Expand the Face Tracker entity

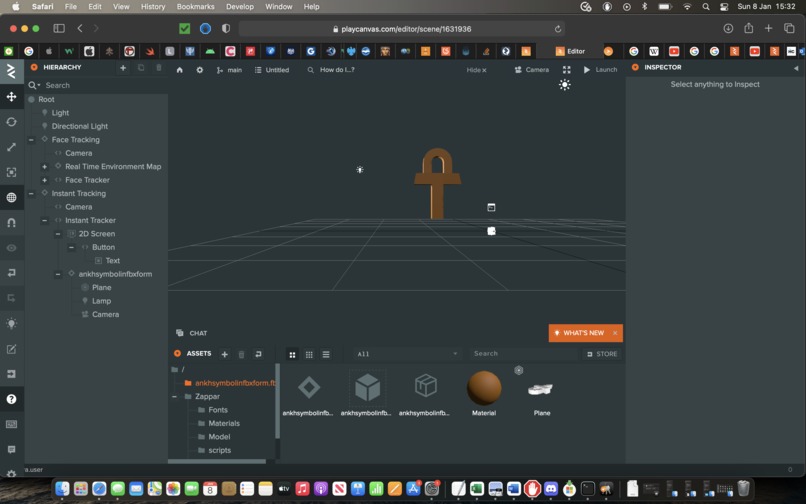pos(45,180)
